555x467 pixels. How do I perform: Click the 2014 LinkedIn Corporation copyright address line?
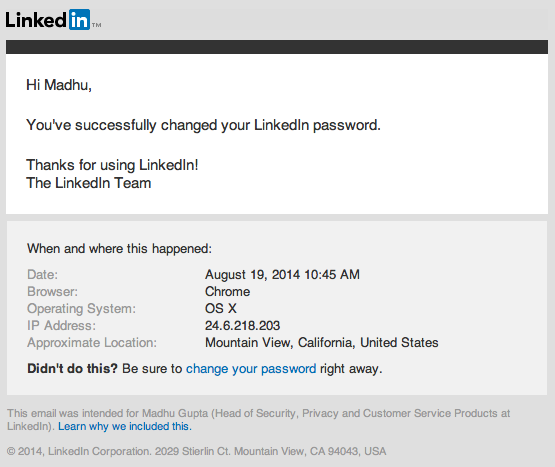(196, 451)
